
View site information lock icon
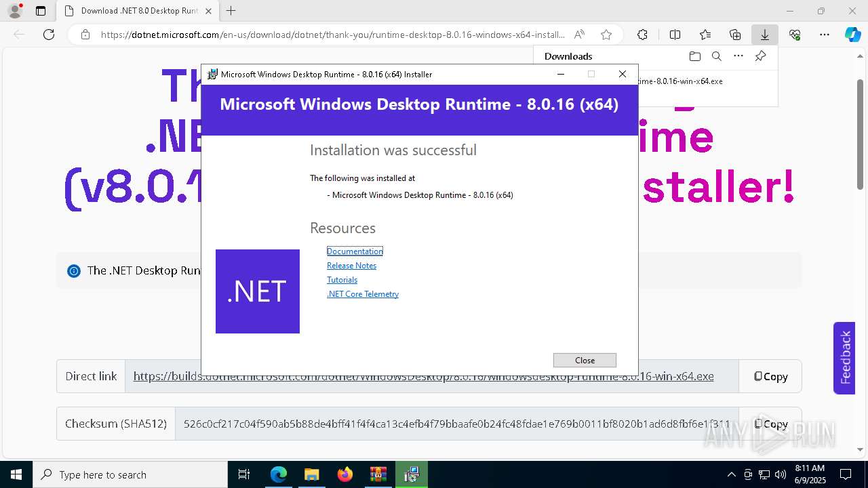click(85, 35)
